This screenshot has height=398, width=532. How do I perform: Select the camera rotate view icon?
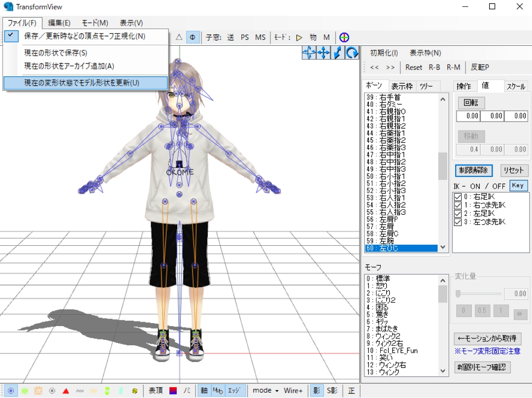[x=308, y=53]
